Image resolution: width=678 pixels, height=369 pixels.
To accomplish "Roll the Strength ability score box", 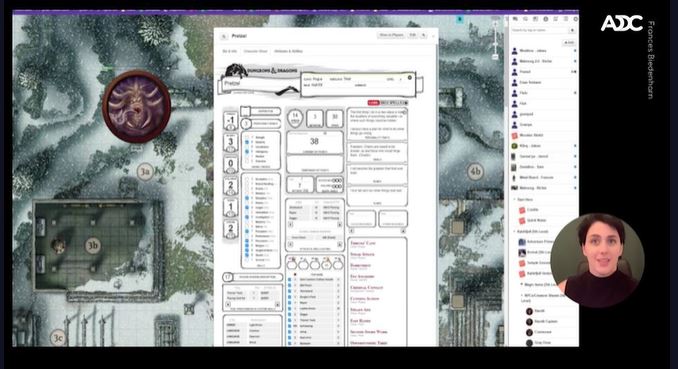I will pyautogui.click(x=230, y=121).
